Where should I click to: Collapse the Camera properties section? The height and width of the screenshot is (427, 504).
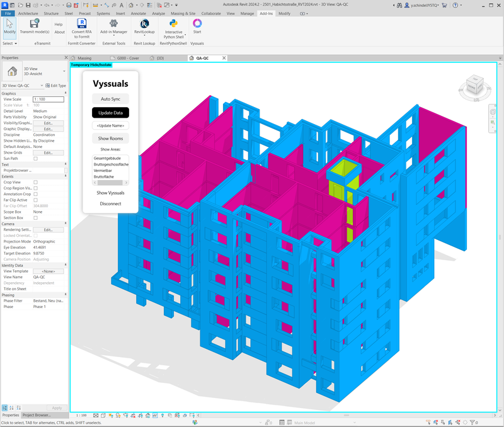tap(66, 224)
